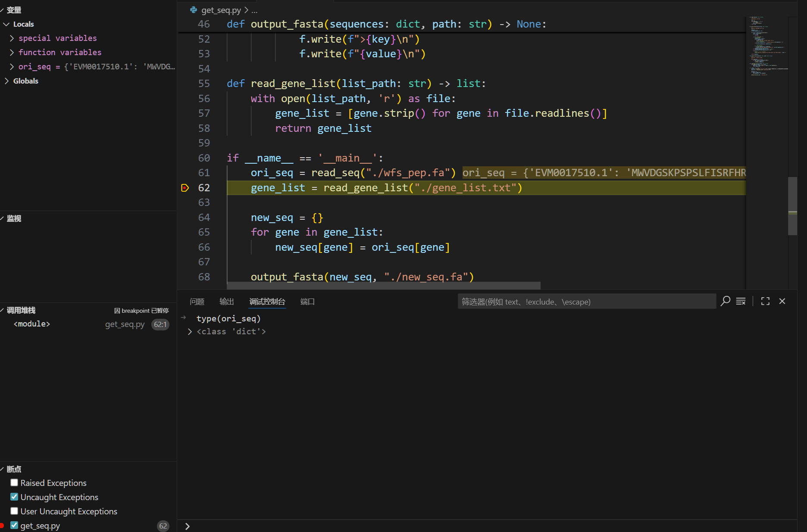The image size is (807, 532).
Task: Expand the ori_seq variable
Action: (x=12, y=67)
